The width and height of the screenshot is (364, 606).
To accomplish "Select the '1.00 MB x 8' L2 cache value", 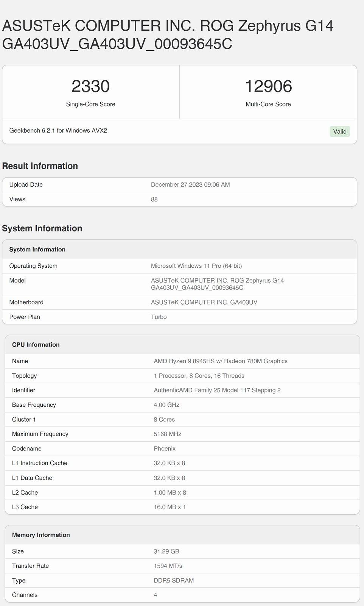I will tap(170, 493).
